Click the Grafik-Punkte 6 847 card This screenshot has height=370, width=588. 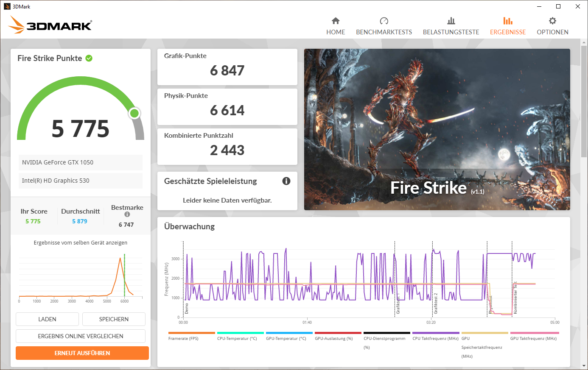click(x=227, y=67)
